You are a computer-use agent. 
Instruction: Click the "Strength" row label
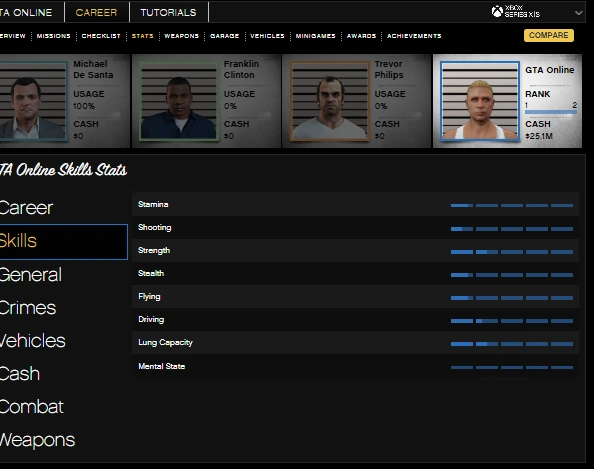[x=154, y=250]
